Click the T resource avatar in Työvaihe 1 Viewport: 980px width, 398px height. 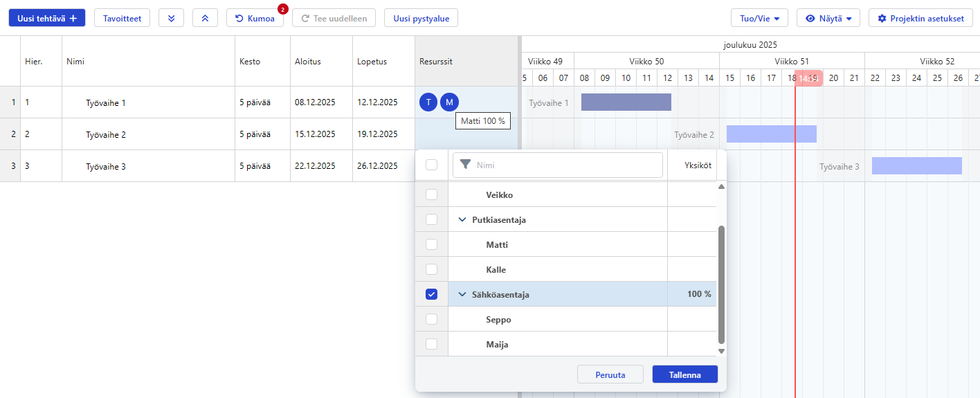[x=428, y=102]
